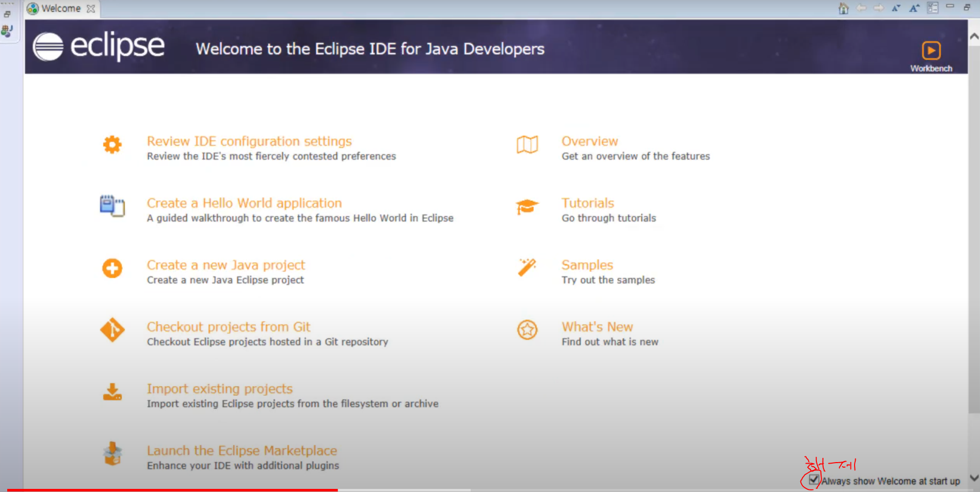Click the Git diamond icon

pyautogui.click(x=113, y=330)
